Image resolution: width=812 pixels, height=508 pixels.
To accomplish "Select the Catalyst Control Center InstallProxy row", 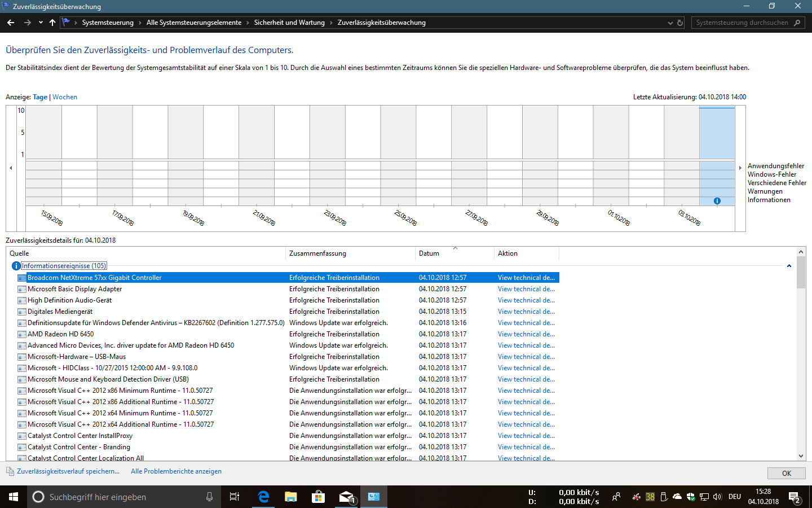I will pyautogui.click(x=288, y=436).
